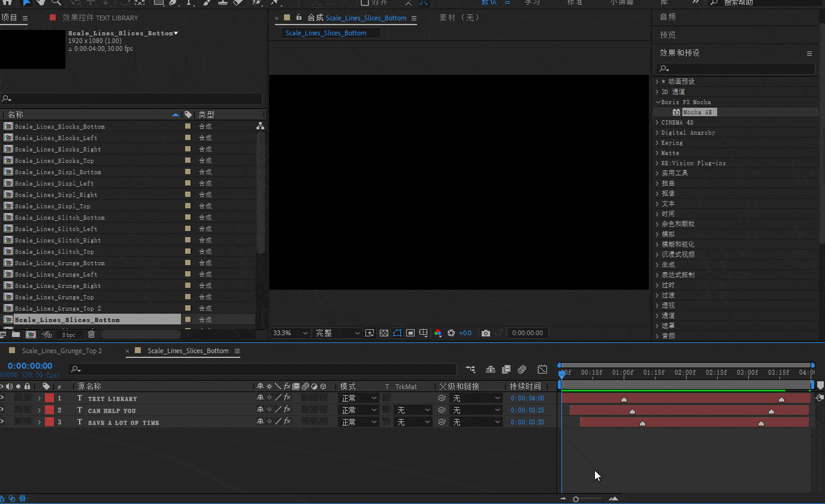The width and height of the screenshot is (825, 504).
Task: Click the snapshot camera icon in viewer
Action: [x=486, y=333]
